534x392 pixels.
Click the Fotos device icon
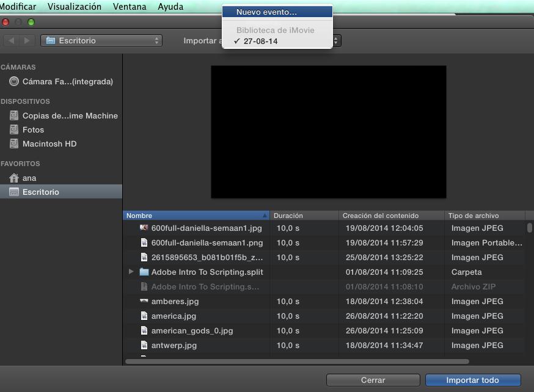(x=13, y=129)
